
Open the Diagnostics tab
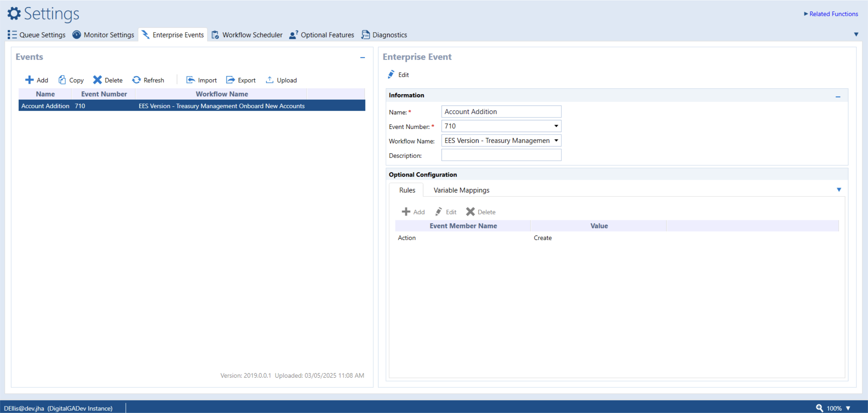pyautogui.click(x=384, y=35)
